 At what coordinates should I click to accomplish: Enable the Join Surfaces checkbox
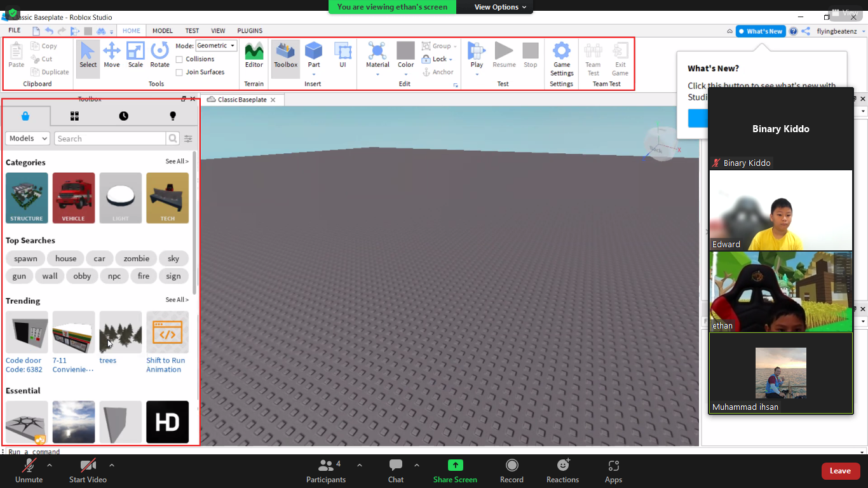pos(179,72)
